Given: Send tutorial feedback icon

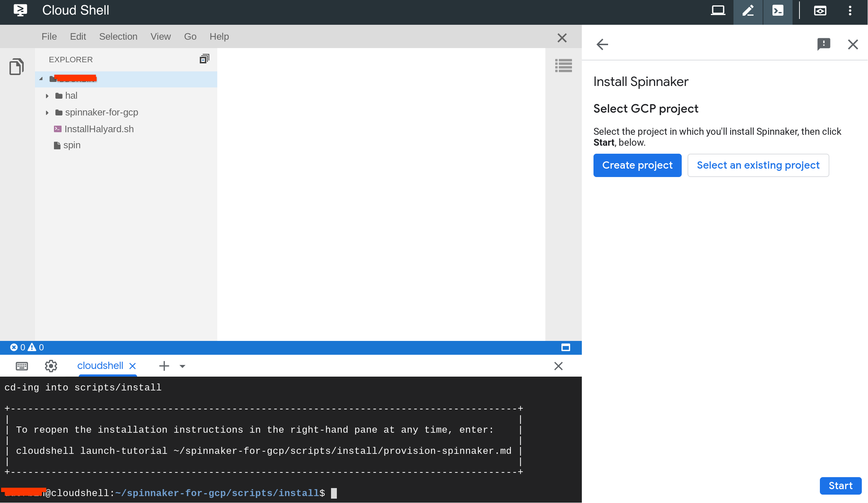Looking at the screenshot, I should (x=824, y=44).
